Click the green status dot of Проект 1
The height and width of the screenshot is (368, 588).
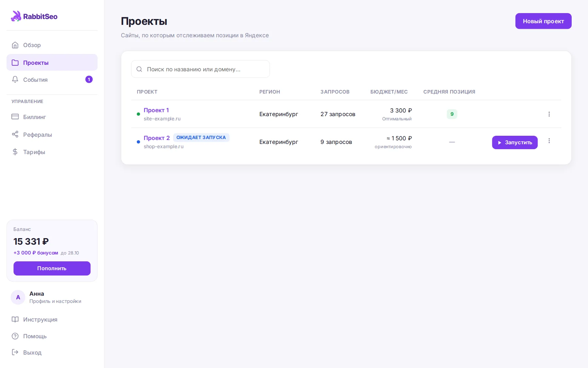tap(138, 114)
